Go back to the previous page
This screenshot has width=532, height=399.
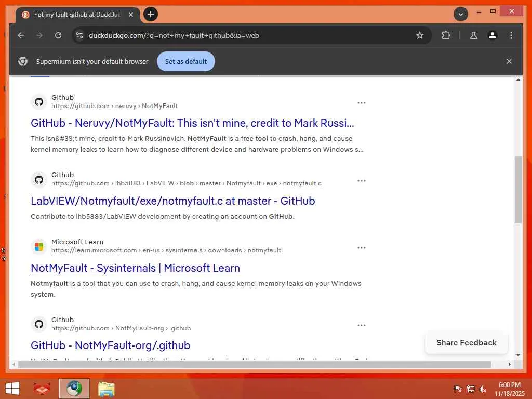coord(21,35)
